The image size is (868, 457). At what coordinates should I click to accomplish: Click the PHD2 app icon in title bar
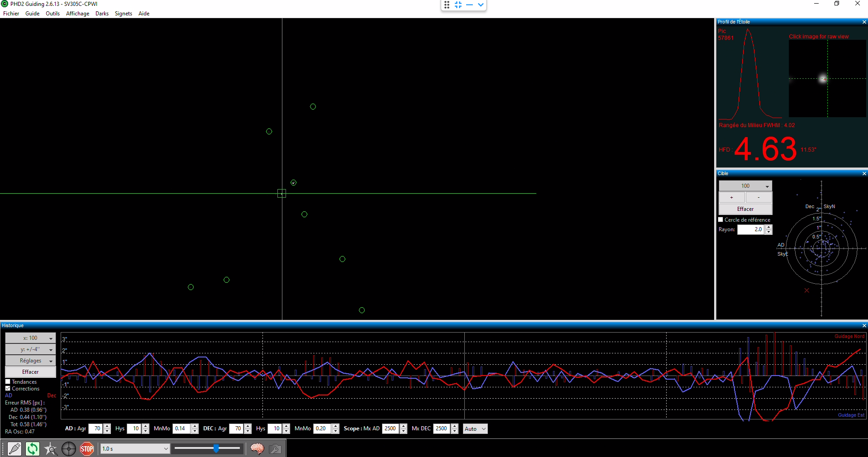[x=5, y=4]
